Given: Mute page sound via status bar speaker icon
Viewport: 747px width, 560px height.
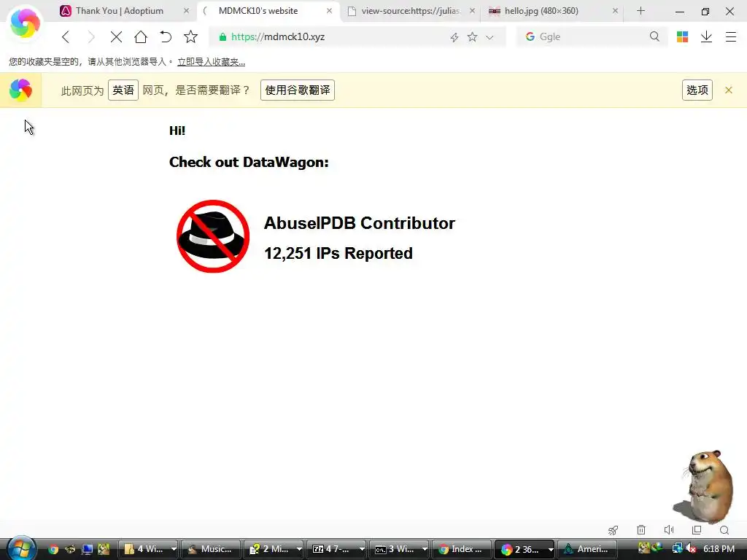Looking at the screenshot, I should click(669, 529).
